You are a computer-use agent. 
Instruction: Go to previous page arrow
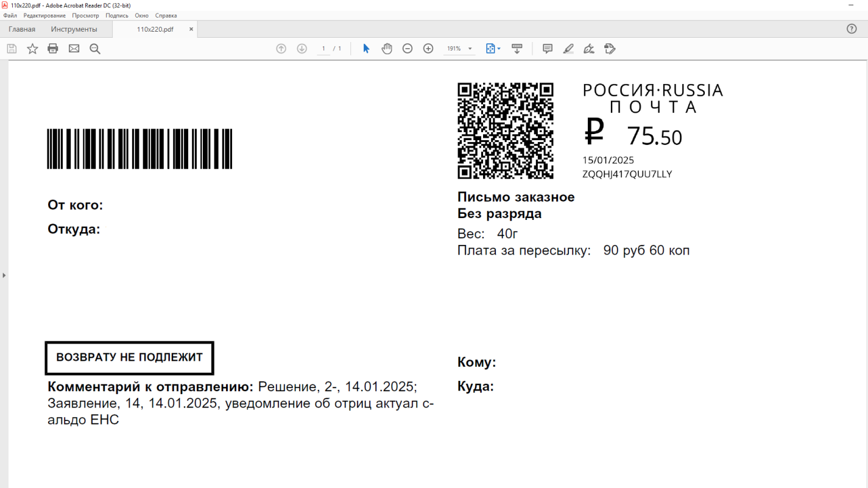(281, 49)
